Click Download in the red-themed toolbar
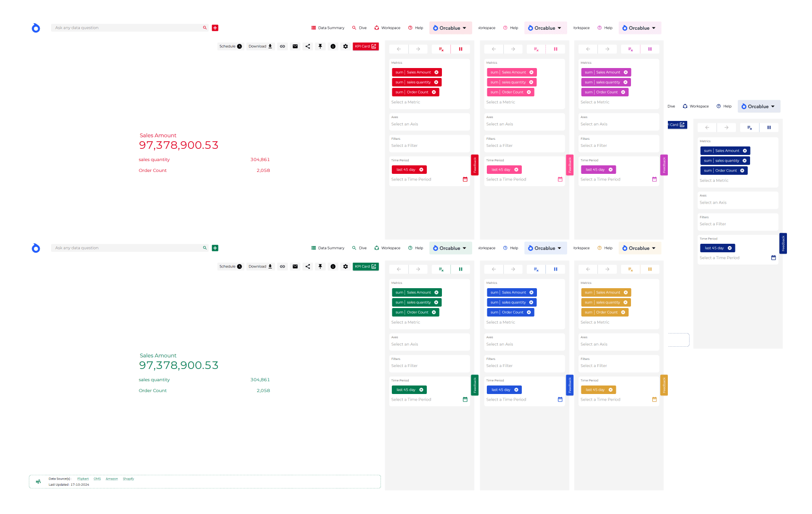The width and height of the screenshot is (812, 514). (260, 46)
